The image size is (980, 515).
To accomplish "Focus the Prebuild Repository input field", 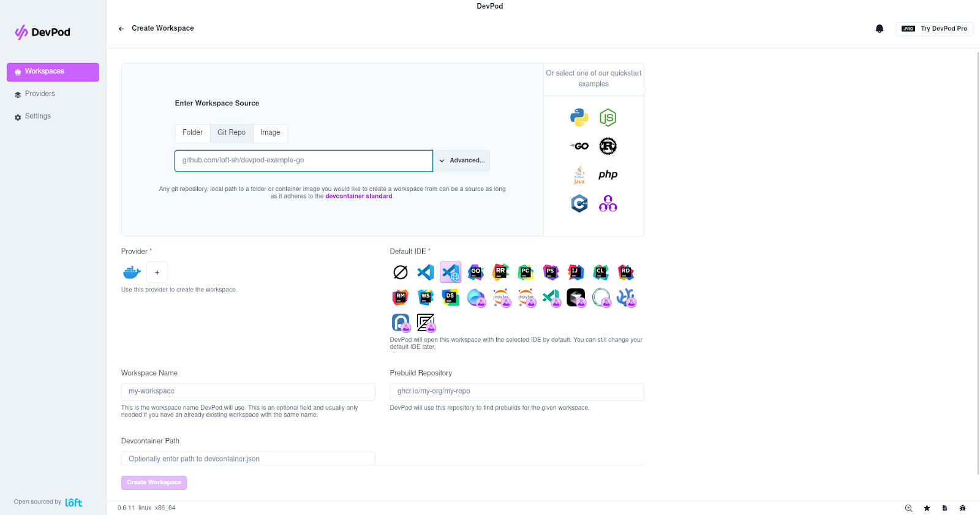I will click(517, 392).
